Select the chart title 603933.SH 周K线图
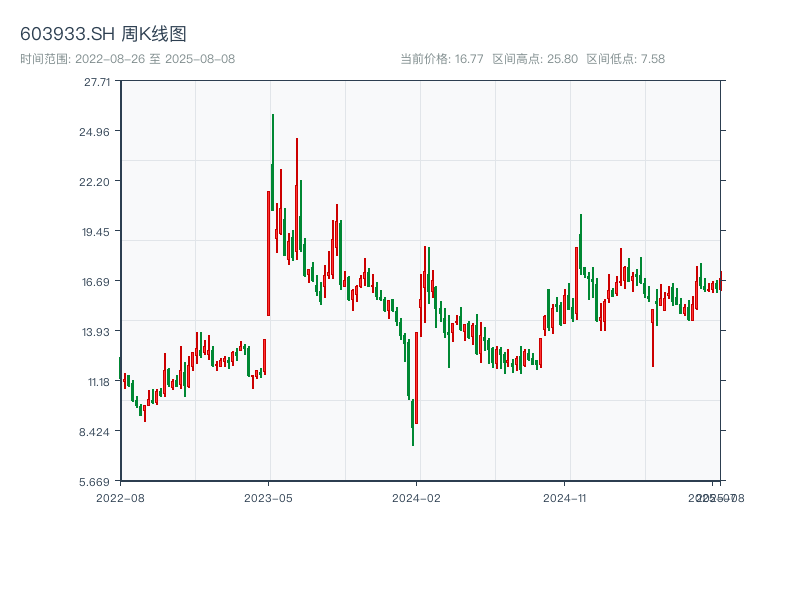This screenshot has height=600, width=800. [103, 34]
